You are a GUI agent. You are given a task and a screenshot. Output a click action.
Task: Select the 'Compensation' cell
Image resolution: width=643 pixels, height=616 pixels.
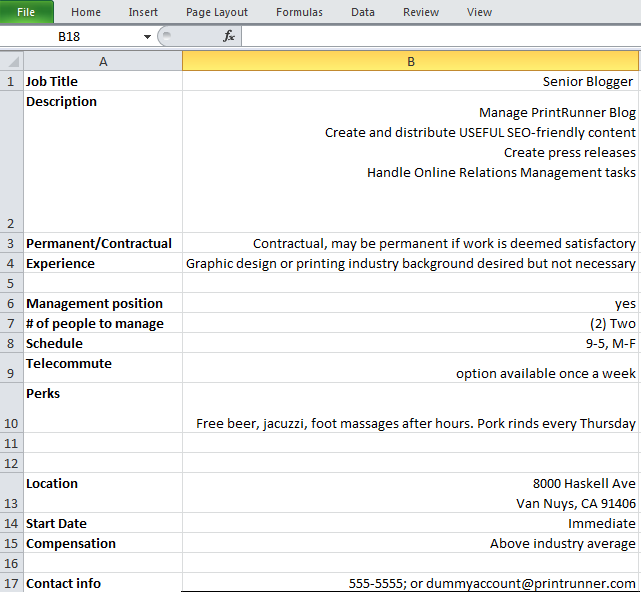click(103, 543)
